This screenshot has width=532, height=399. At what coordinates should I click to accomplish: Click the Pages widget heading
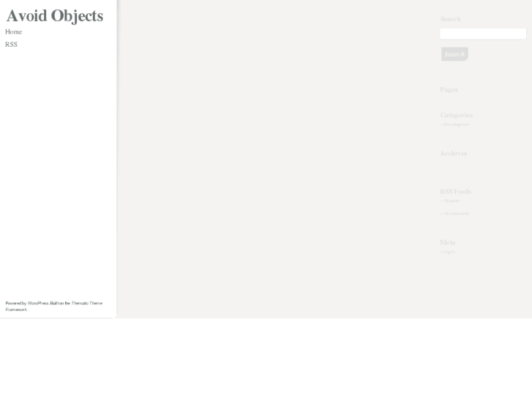[x=449, y=89]
